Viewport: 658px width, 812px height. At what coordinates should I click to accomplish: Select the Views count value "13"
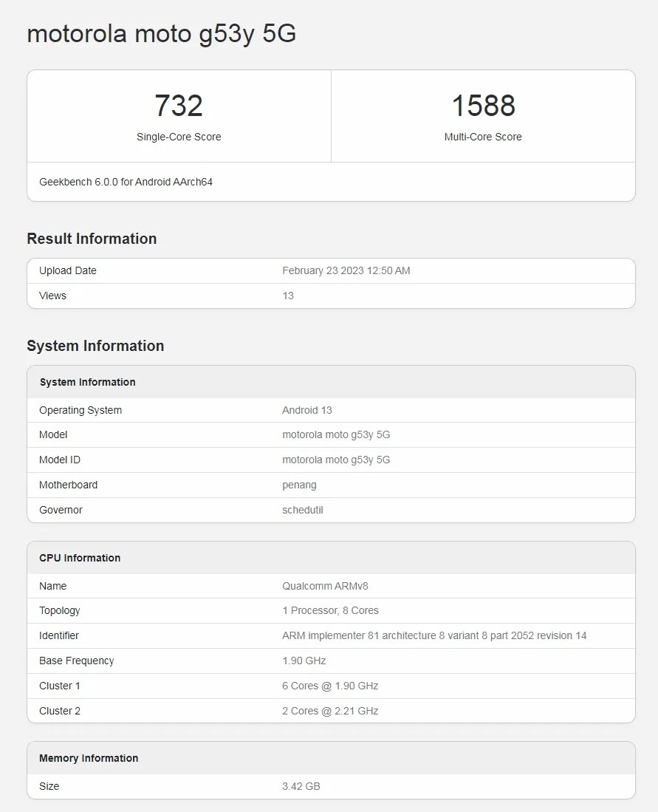pyautogui.click(x=288, y=296)
